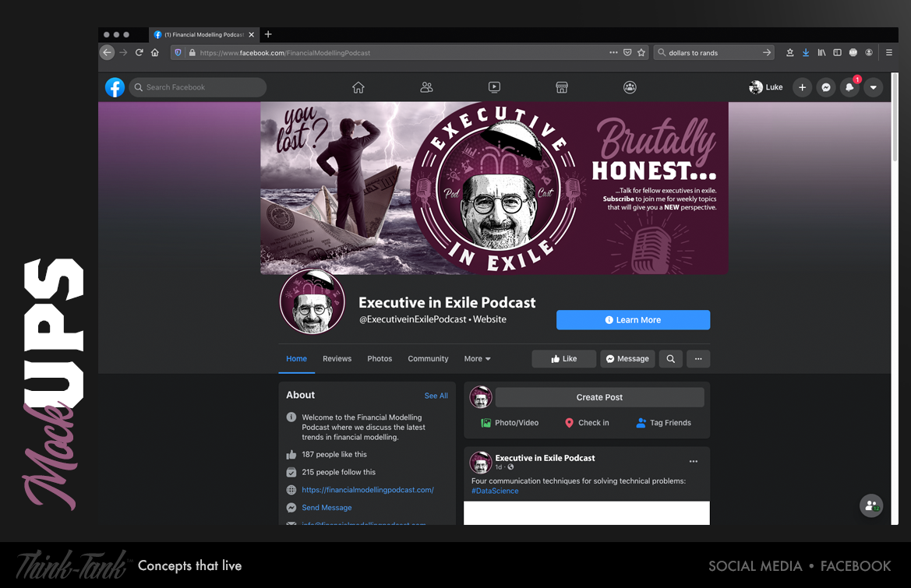Switch to the Reviews tab
911x588 pixels.
click(x=337, y=359)
